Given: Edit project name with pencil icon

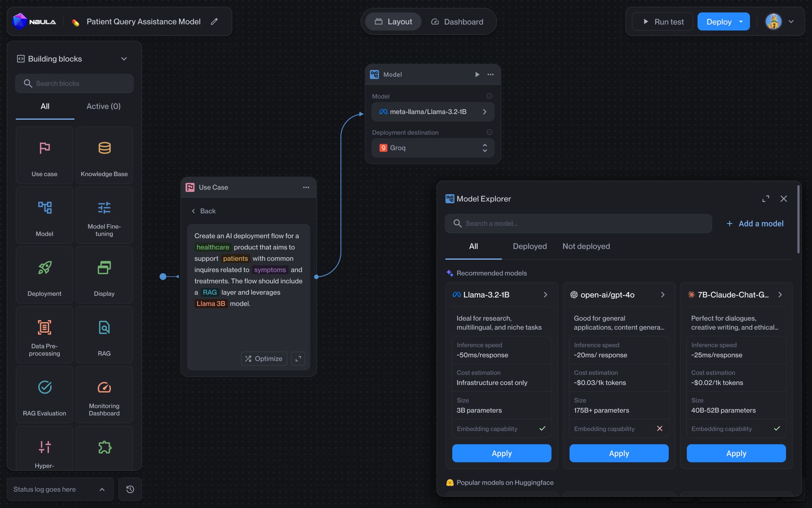Looking at the screenshot, I should pyautogui.click(x=214, y=22).
